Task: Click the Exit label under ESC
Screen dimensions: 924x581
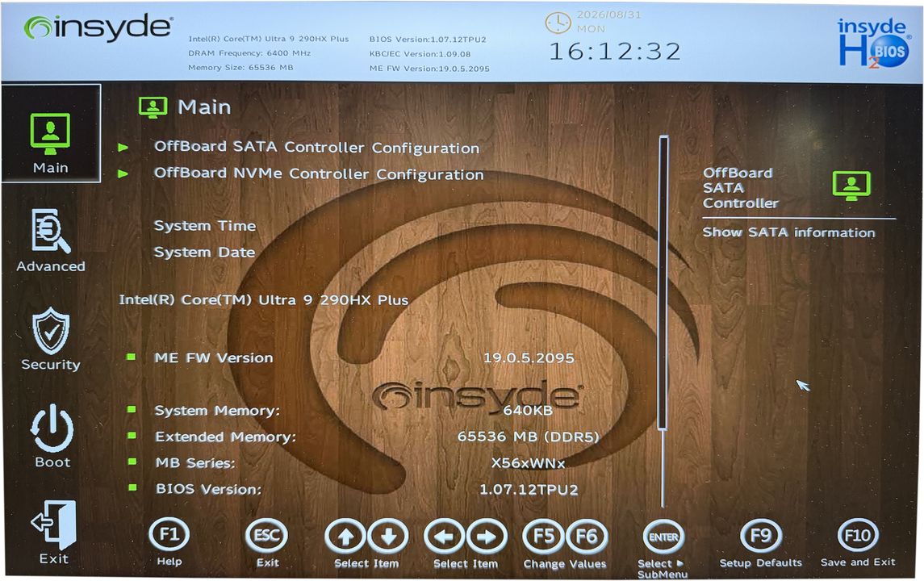Action: (268, 562)
